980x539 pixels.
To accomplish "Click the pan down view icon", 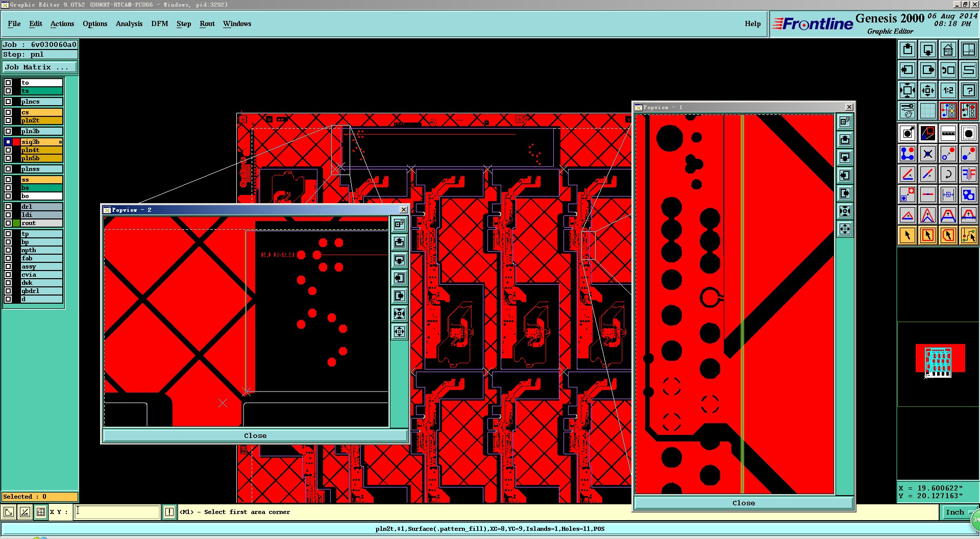I will click(928, 50).
